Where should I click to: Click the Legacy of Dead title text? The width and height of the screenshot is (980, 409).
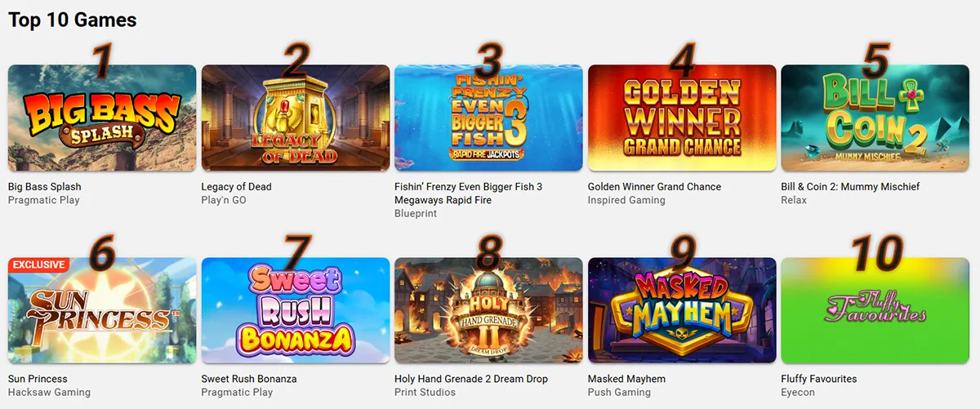[x=237, y=187]
